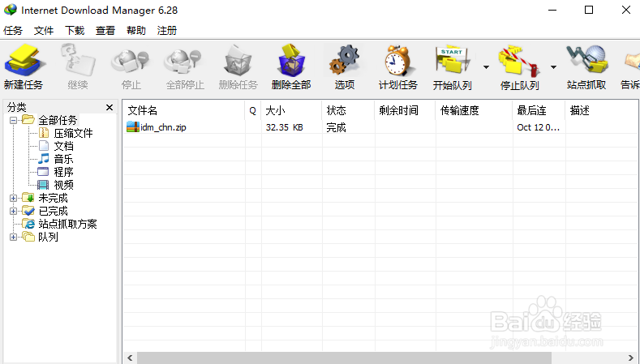The image size is (640, 364).
Task: Open dropdown arrow next to 开始队列
Action: pyautogui.click(x=486, y=67)
